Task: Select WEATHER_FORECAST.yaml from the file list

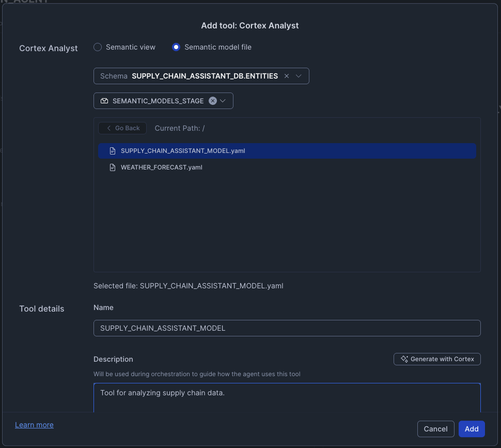Action: click(161, 167)
